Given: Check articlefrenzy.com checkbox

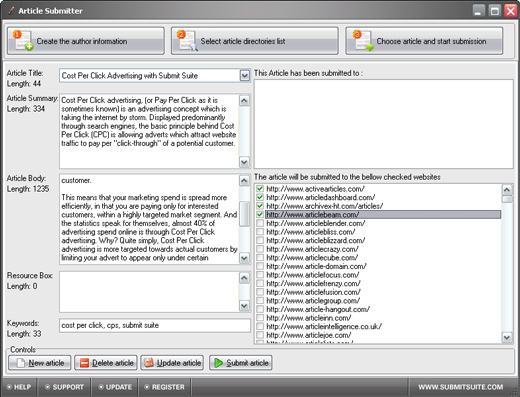Looking at the screenshot, I should coord(260,283).
